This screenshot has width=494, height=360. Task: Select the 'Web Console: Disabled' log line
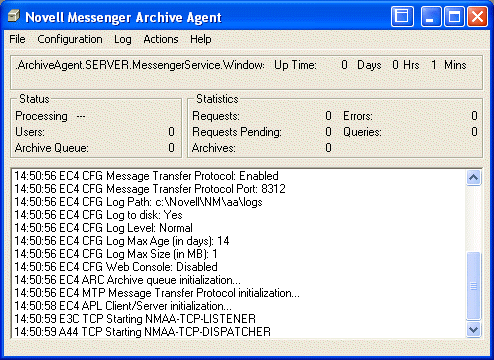pyautogui.click(x=116, y=267)
